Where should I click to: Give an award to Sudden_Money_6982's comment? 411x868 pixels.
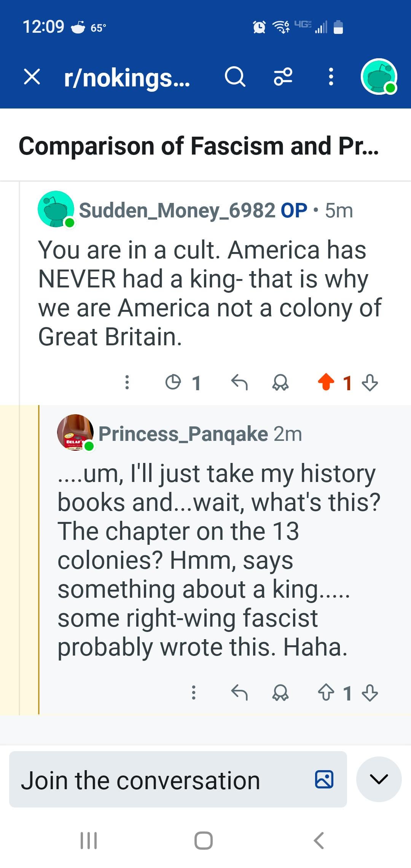280,382
